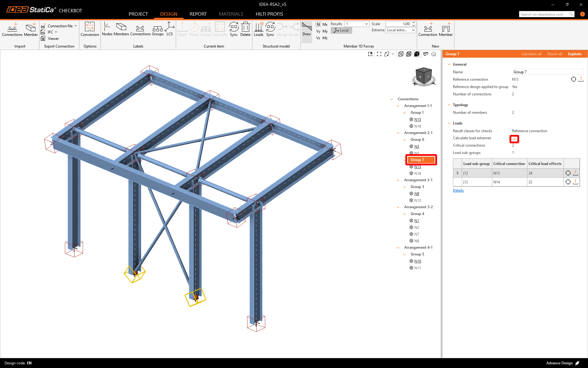Viewport: 588px width, 368px height.
Task: Click the Draw forces diagram icon
Action: 307,29
